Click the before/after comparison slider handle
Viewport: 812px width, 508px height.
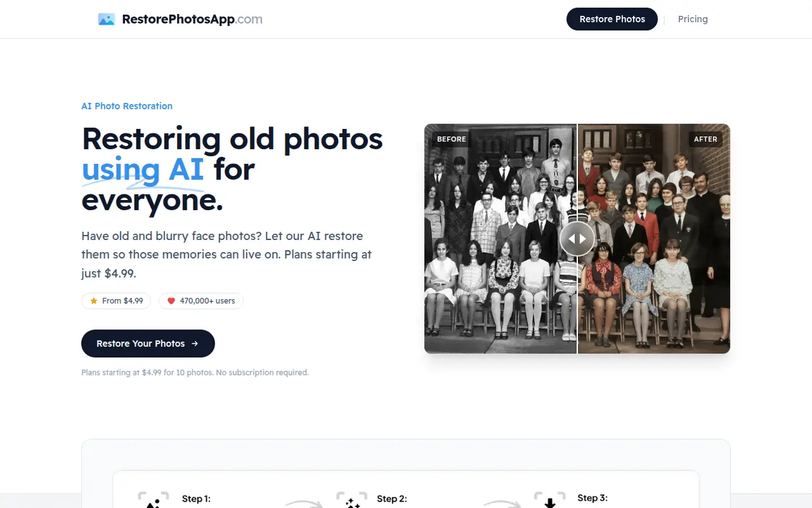[x=577, y=239]
